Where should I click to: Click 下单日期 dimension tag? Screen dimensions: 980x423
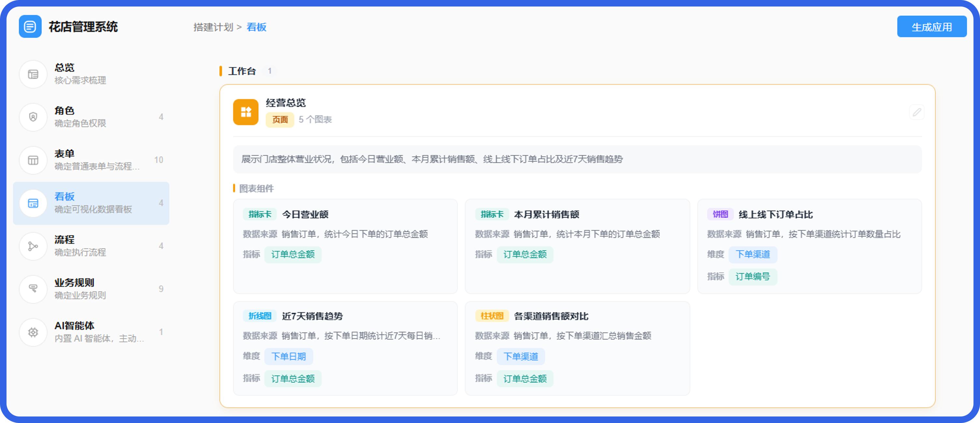click(x=289, y=357)
